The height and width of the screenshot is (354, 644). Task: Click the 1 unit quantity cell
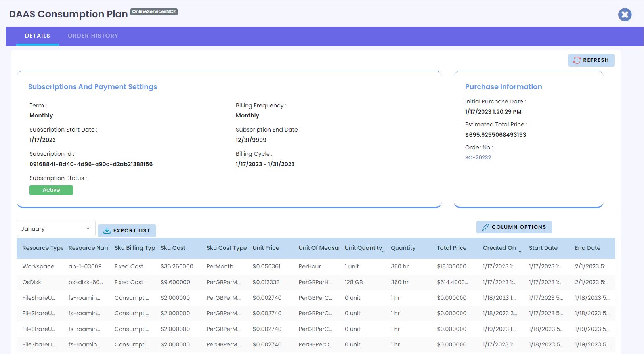point(352,266)
